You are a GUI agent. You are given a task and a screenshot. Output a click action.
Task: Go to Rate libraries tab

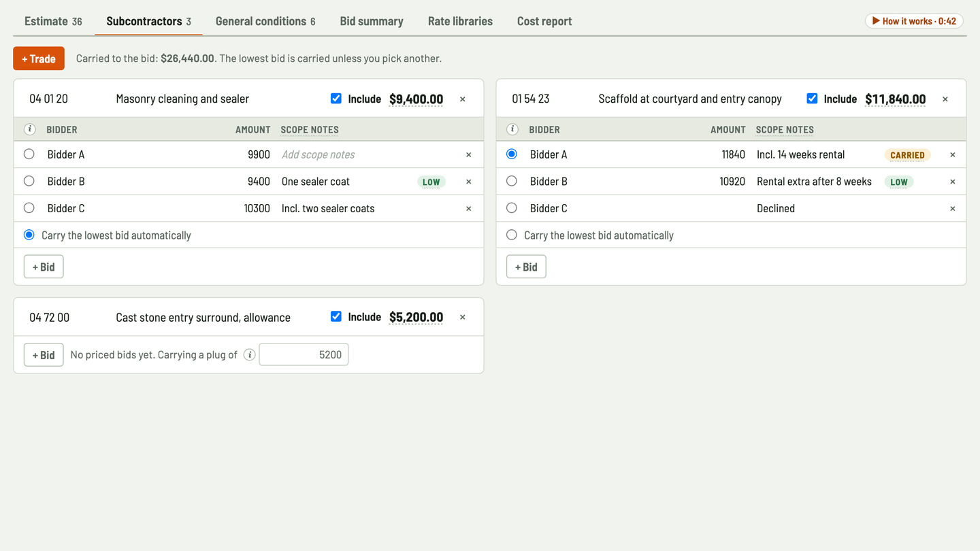point(460,21)
